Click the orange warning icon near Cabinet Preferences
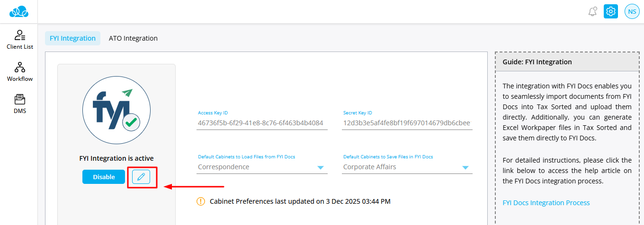 (201, 201)
